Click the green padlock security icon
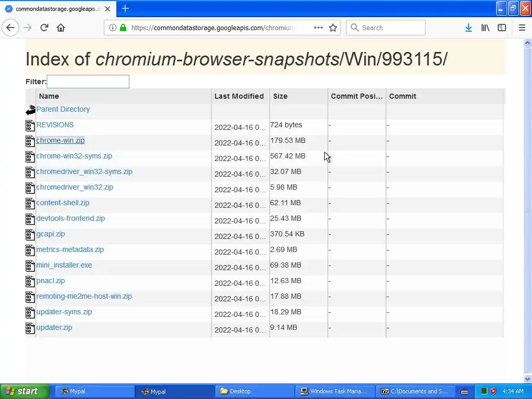Image resolution: width=532 pixels, height=399 pixels. point(123,28)
